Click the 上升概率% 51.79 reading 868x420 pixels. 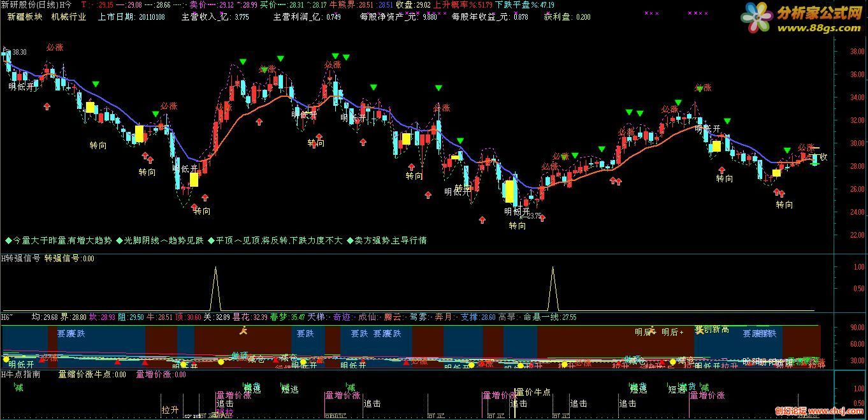tap(463, 4)
